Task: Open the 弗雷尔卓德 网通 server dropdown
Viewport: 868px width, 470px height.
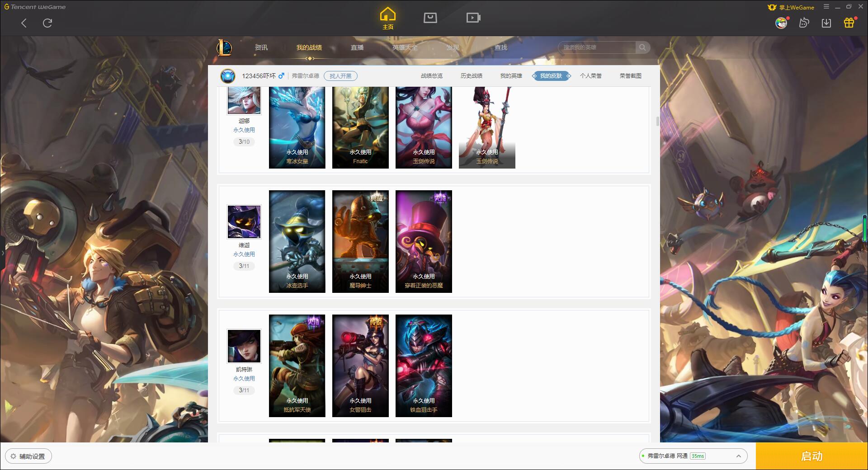Action: pyautogui.click(x=693, y=456)
